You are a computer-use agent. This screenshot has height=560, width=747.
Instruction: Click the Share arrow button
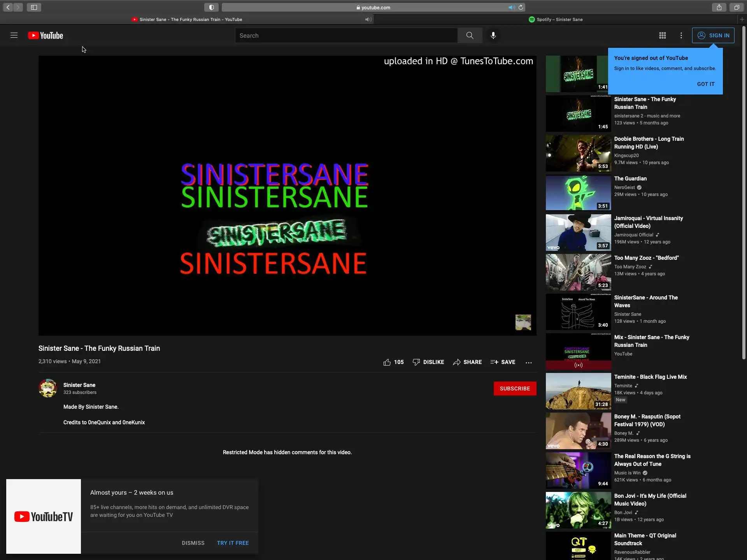467,362
